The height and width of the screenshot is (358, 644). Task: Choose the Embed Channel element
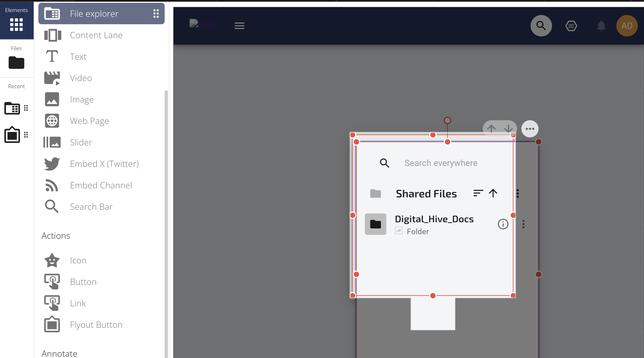[x=101, y=185]
